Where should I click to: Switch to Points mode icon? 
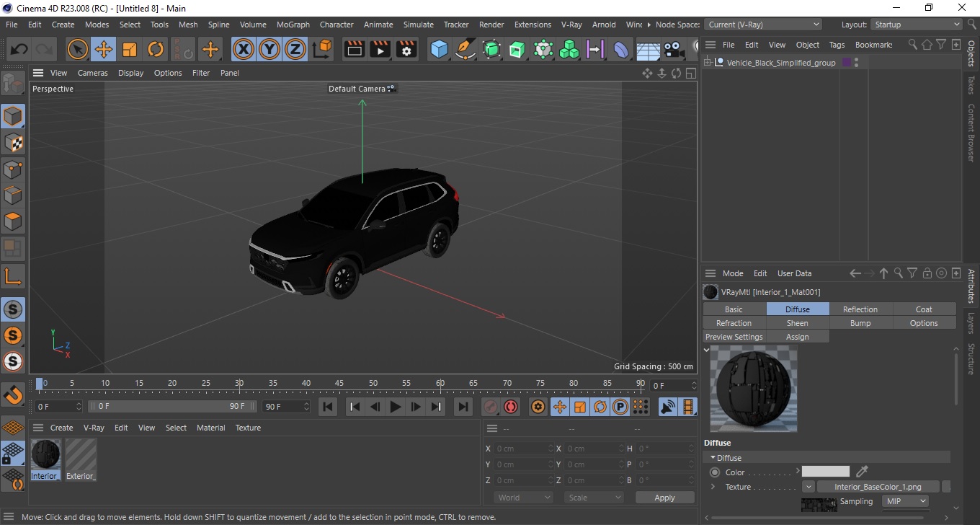[x=13, y=169]
